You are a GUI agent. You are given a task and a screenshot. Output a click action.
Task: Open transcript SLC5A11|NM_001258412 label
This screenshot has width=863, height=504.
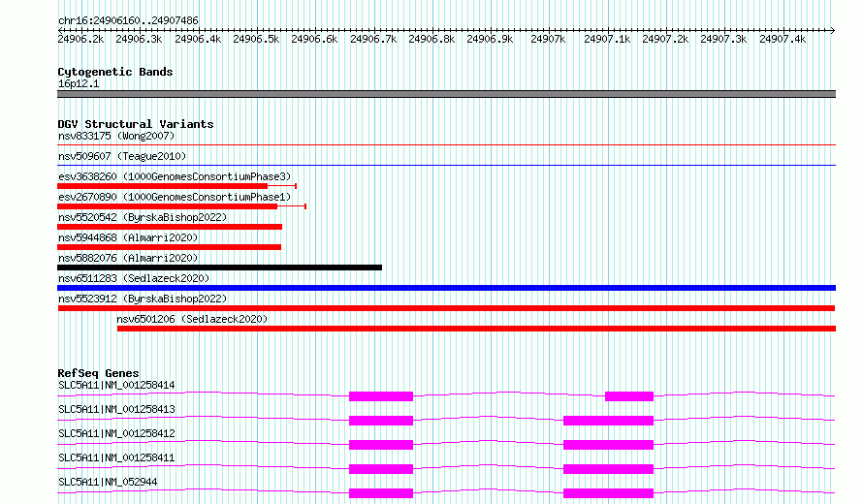coord(116,433)
